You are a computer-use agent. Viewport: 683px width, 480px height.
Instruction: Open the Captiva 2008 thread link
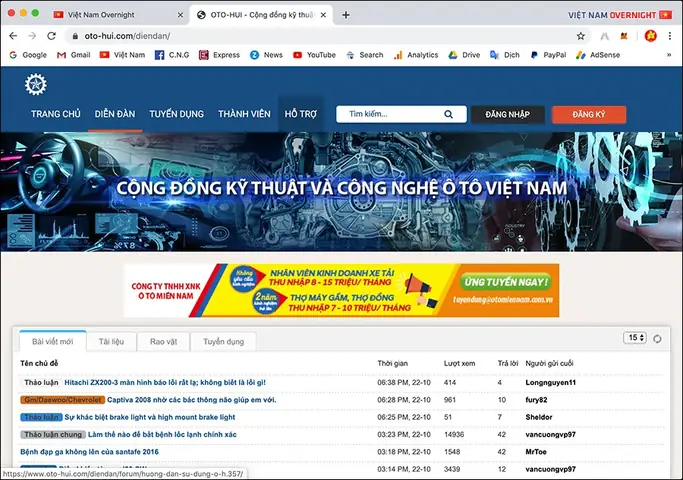coord(192,400)
